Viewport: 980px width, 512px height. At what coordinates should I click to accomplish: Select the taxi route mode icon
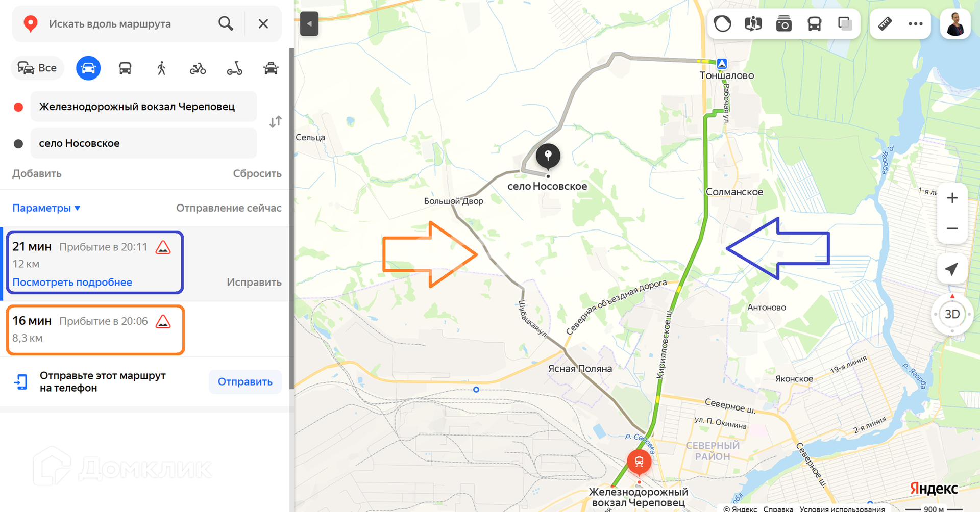271,68
